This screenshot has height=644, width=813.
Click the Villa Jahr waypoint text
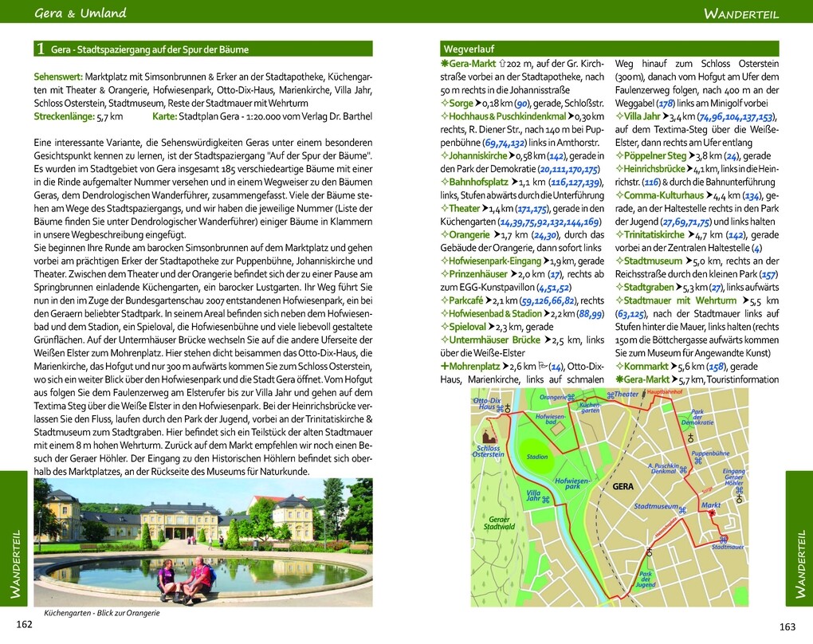coord(642,116)
